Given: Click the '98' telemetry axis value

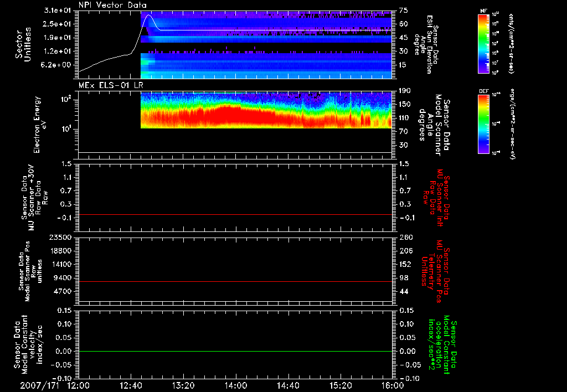Looking at the screenshot, I should click(x=404, y=278).
